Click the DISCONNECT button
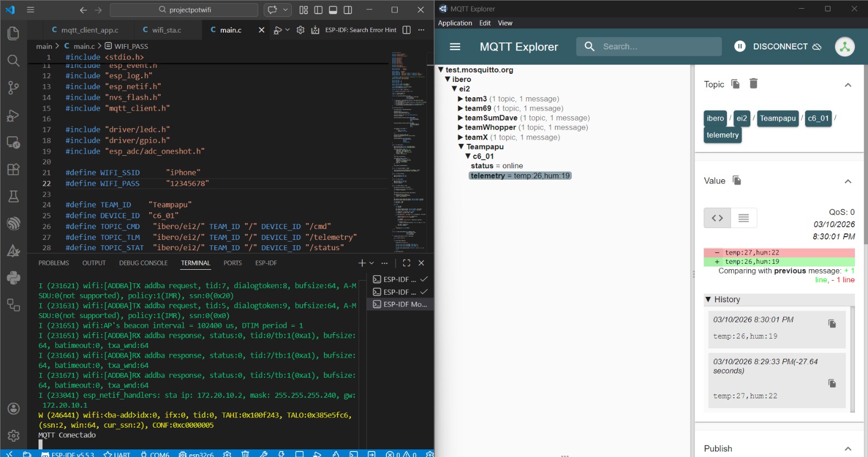Viewport: 868px width, 457px height. pos(779,47)
